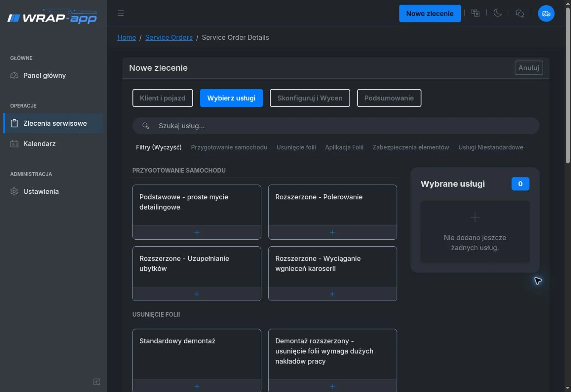This screenshot has height=392, width=571.
Task: Filter by Usługi Niestandardowe
Action: click(491, 147)
